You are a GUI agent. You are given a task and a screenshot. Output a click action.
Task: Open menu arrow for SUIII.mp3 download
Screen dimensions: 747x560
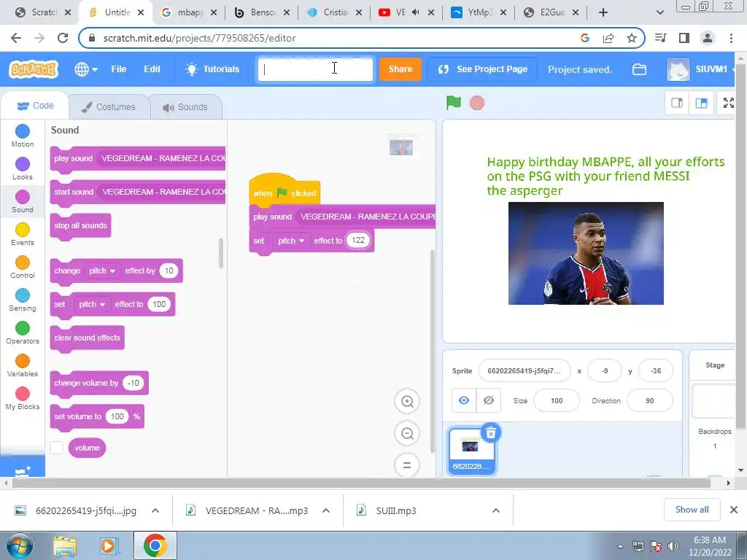(x=496, y=510)
